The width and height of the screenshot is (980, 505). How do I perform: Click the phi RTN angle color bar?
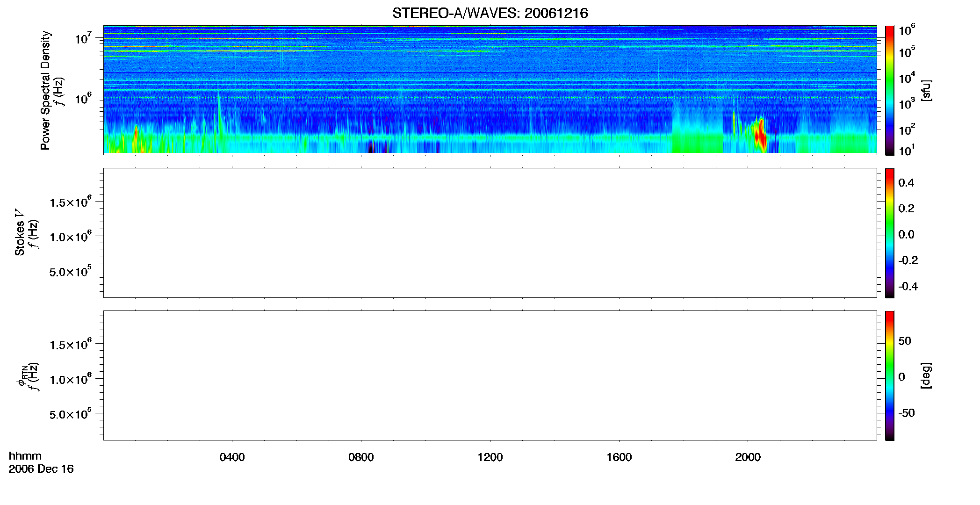pyautogui.click(x=890, y=375)
